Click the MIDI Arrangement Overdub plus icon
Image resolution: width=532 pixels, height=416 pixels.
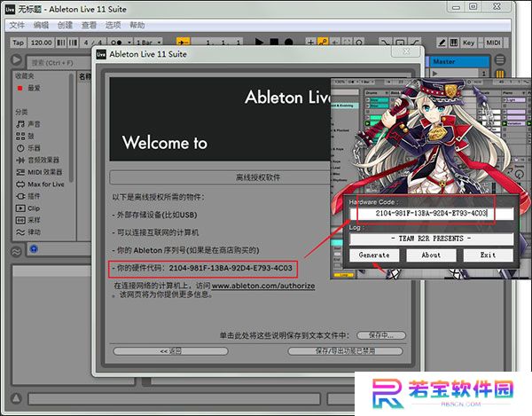click(x=310, y=42)
